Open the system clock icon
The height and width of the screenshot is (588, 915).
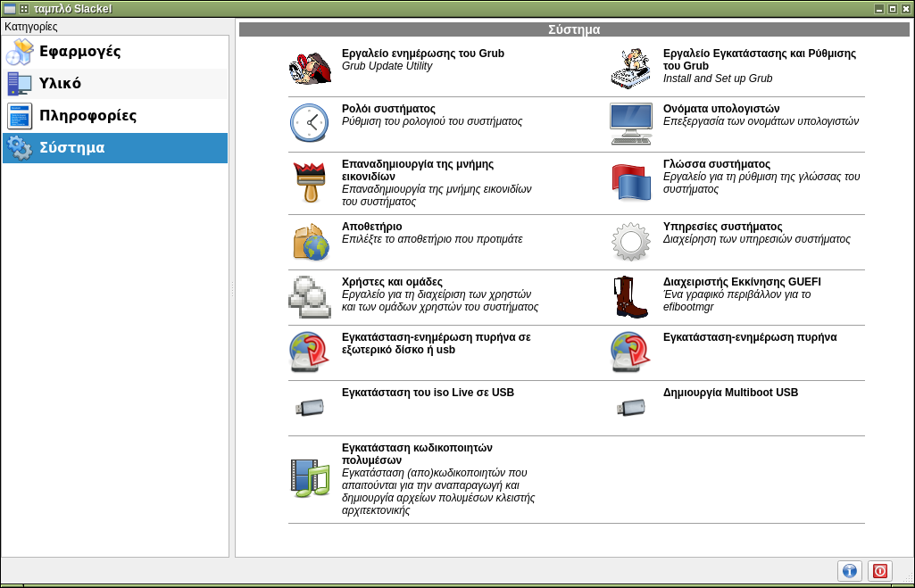310,123
